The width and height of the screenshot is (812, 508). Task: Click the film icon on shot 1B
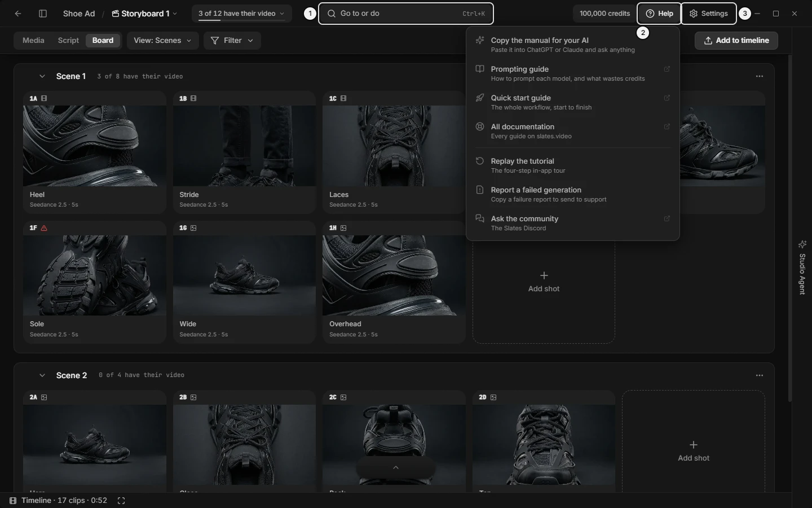coord(193,98)
